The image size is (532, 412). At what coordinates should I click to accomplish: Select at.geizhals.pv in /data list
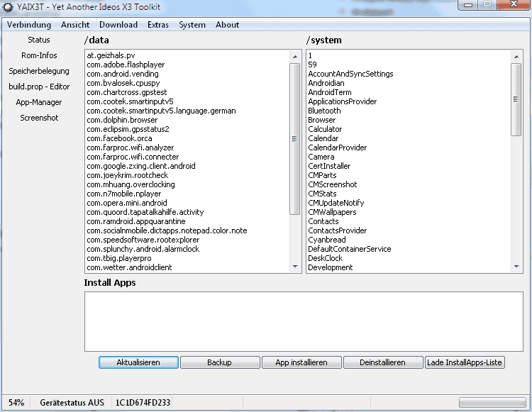coord(111,55)
